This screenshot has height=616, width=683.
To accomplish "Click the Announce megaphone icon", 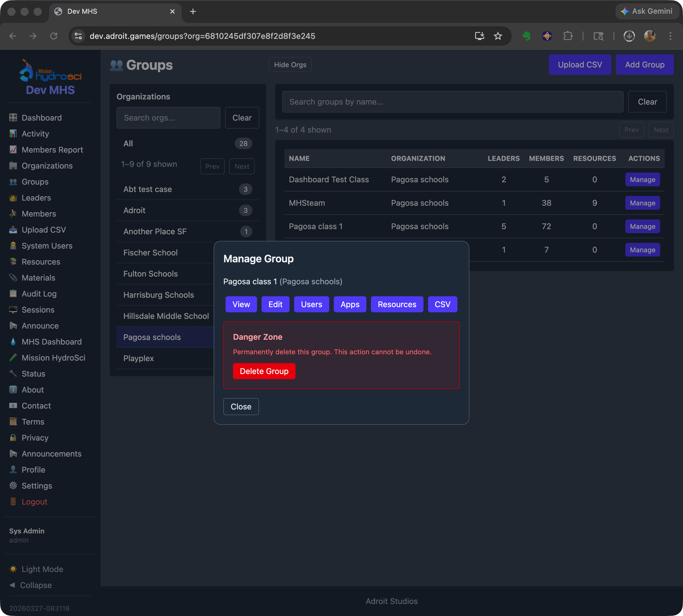I will point(13,326).
